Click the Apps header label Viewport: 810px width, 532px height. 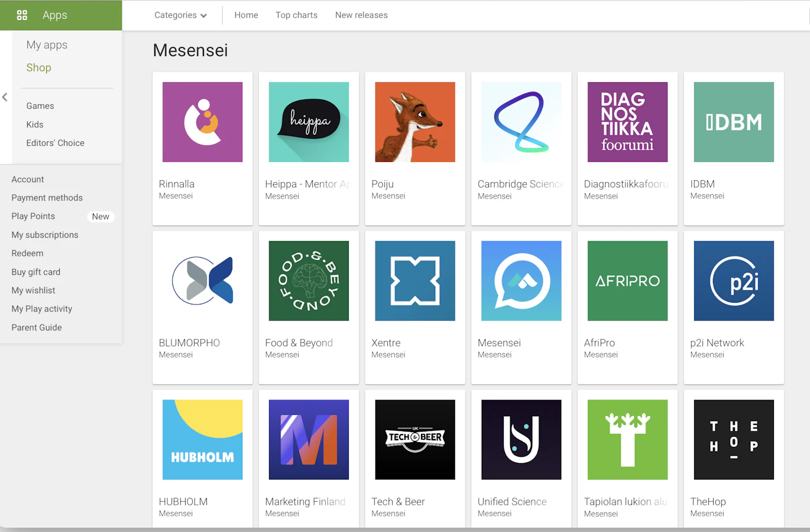pos(55,15)
